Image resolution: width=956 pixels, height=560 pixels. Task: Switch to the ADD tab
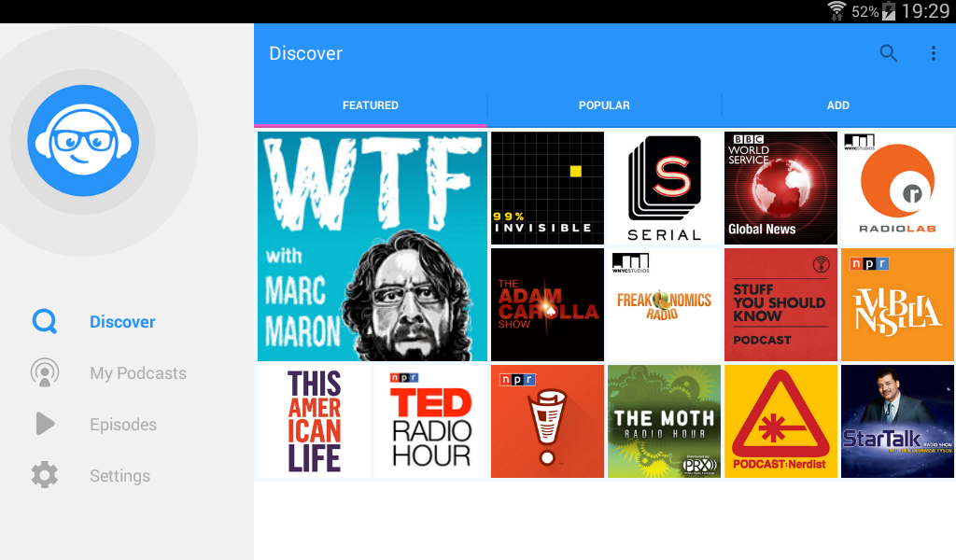[838, 105]
